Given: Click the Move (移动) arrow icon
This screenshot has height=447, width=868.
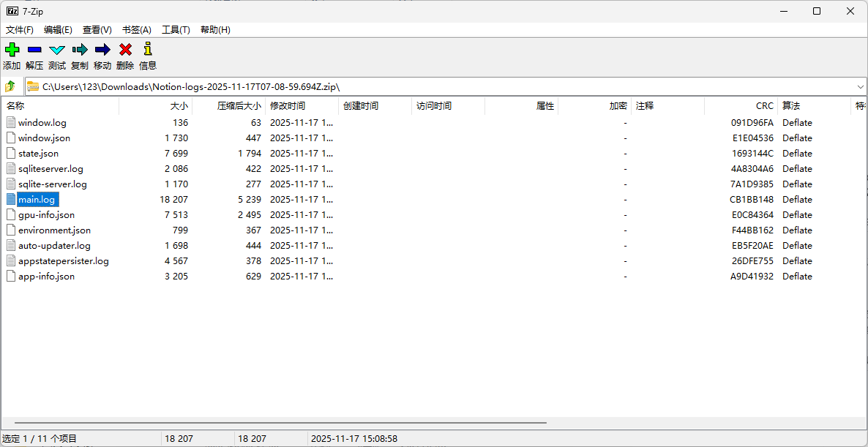Looking at the screenshot, I should (x=102, y=50).
